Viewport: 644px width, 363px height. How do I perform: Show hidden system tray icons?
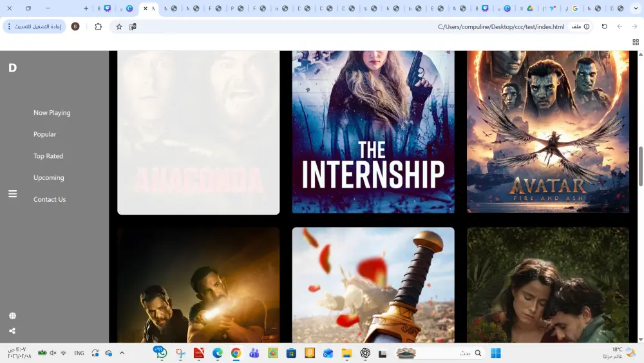122,353
